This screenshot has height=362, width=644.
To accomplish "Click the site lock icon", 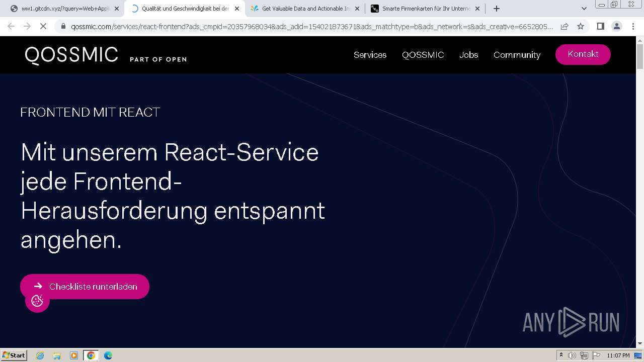I will (63, 27).
